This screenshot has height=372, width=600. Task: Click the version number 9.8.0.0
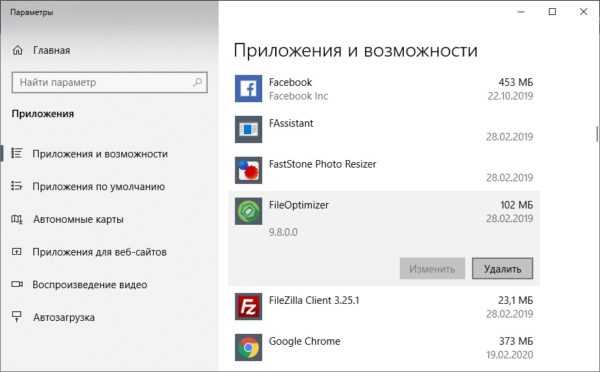point(283,232)
